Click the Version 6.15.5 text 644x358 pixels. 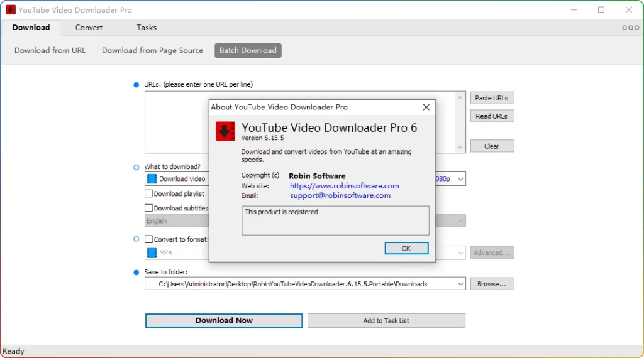[262, 138]
